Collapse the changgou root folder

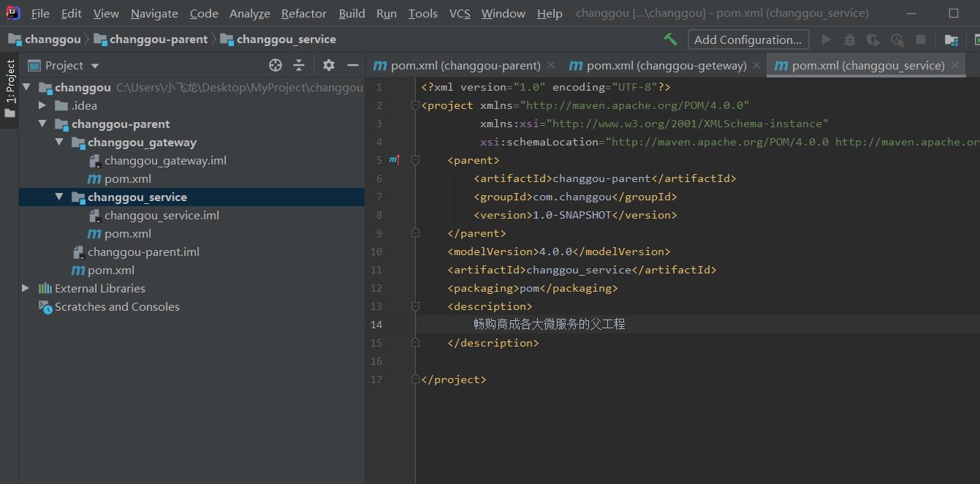pos(27,87)
